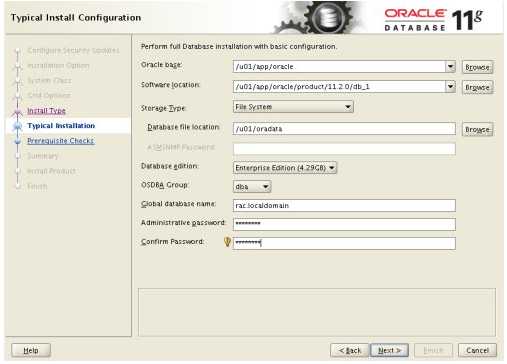The image size is (507, 364).
Task: Open the OSDBA Group dba dropdown
Action: (x=252, y=187)
